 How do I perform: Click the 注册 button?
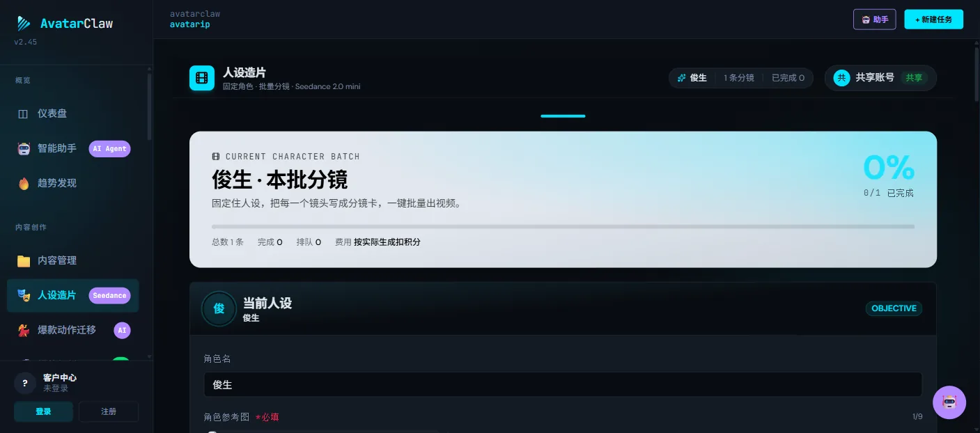coord(109,411)
